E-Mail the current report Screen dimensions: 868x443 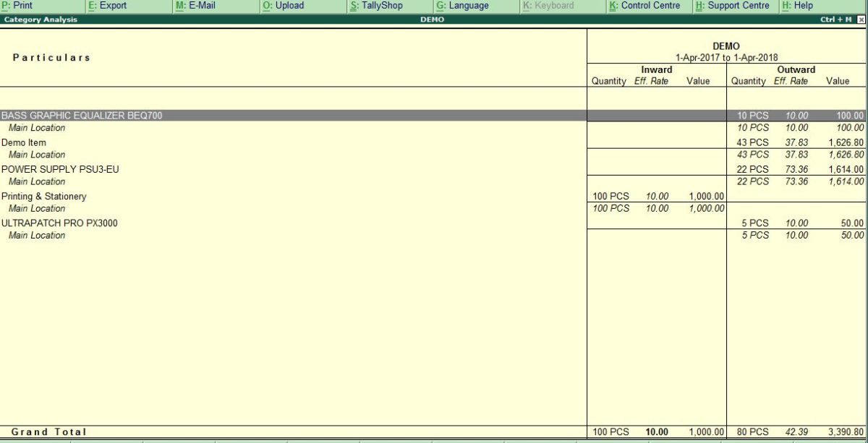point(197,5)
